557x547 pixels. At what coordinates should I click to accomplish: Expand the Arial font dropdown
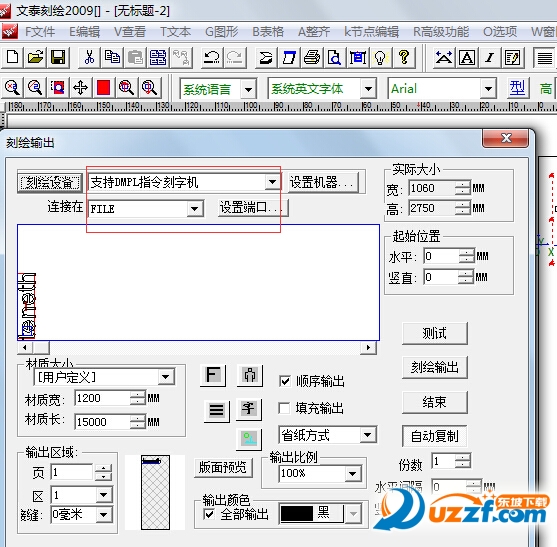488,88
